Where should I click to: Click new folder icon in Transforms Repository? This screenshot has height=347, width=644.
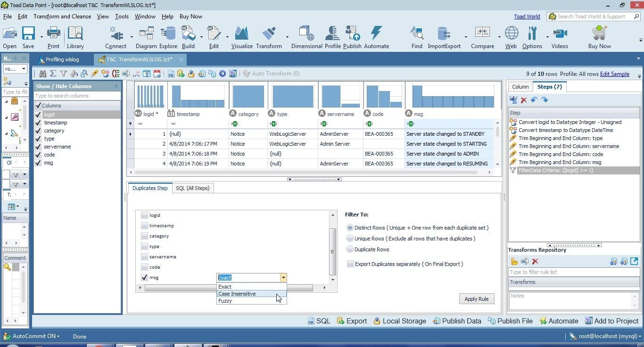tap(514, 261)
